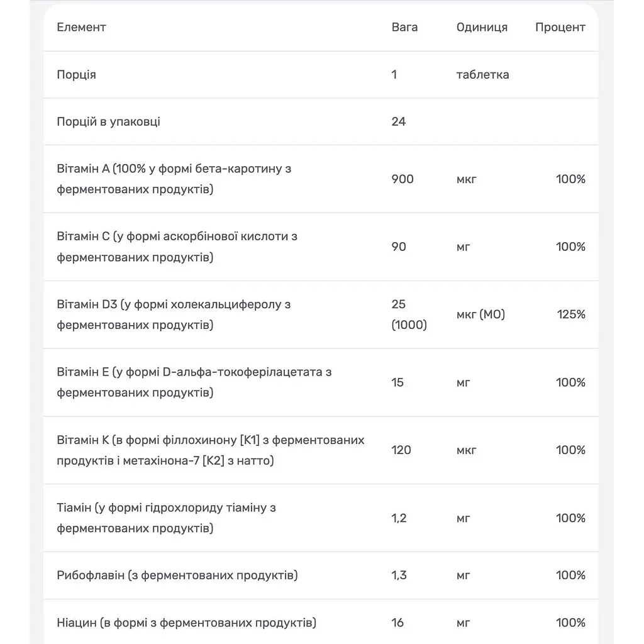Click the 125% percent value
The height and width of the screenshot is (644, 644).
coord(571,314)
